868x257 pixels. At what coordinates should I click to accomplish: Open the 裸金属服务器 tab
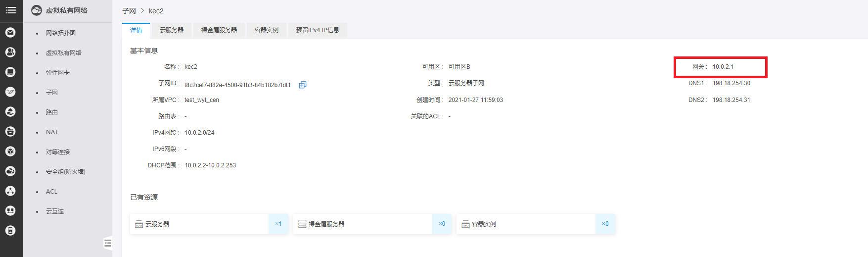(x=219, y=30)
